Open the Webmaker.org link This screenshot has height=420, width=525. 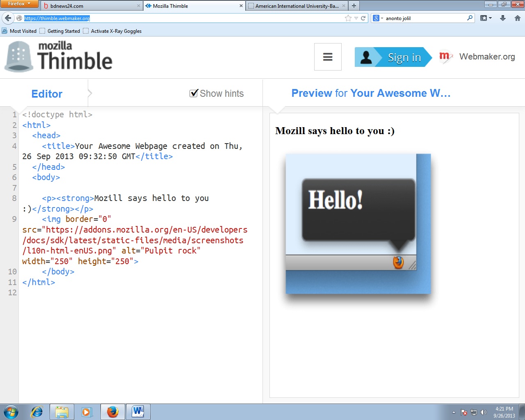click(x=487, y=57)
